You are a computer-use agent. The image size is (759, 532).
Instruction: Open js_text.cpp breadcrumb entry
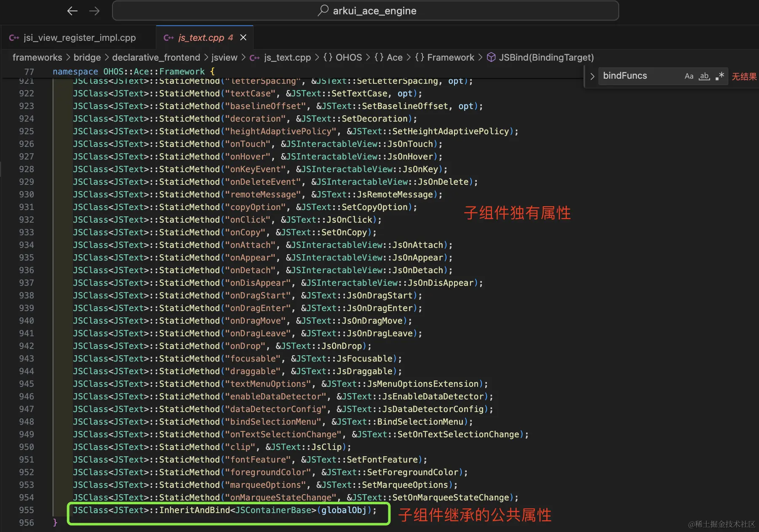(287, 57)
